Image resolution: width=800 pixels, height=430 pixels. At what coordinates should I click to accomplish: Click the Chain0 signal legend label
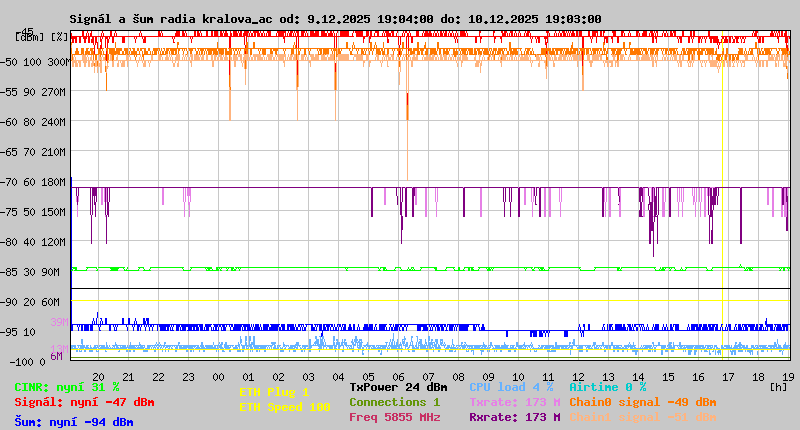pos(642,402)
